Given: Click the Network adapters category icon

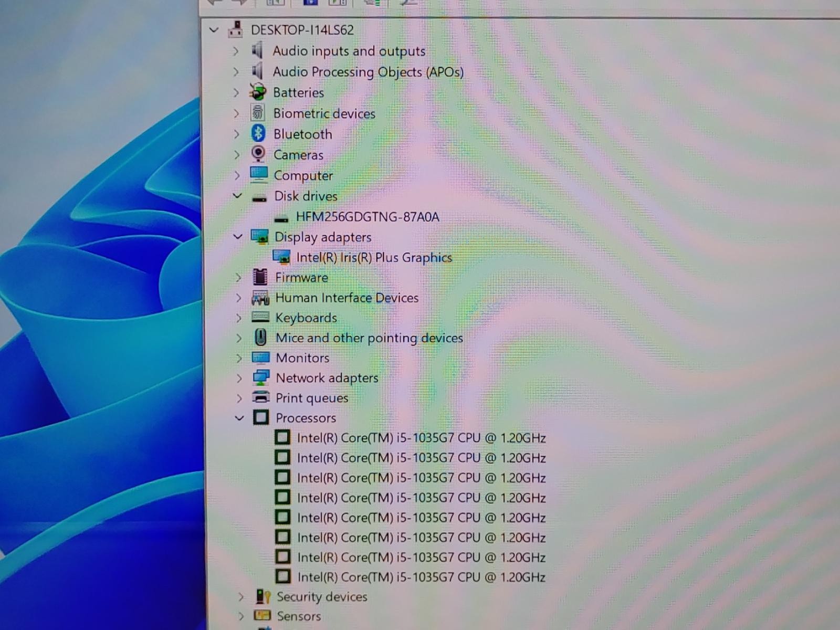Looking at the screenshot, I should (x=261, y=377).
